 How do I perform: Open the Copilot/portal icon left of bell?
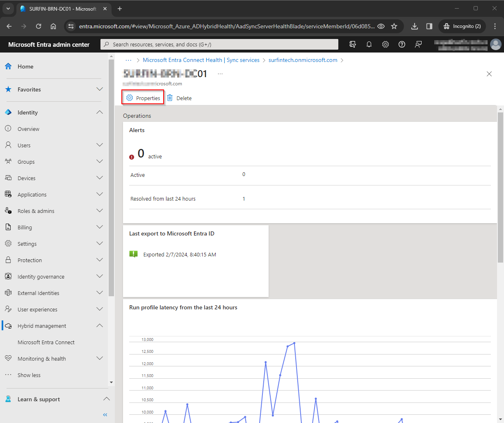(353, 44)
